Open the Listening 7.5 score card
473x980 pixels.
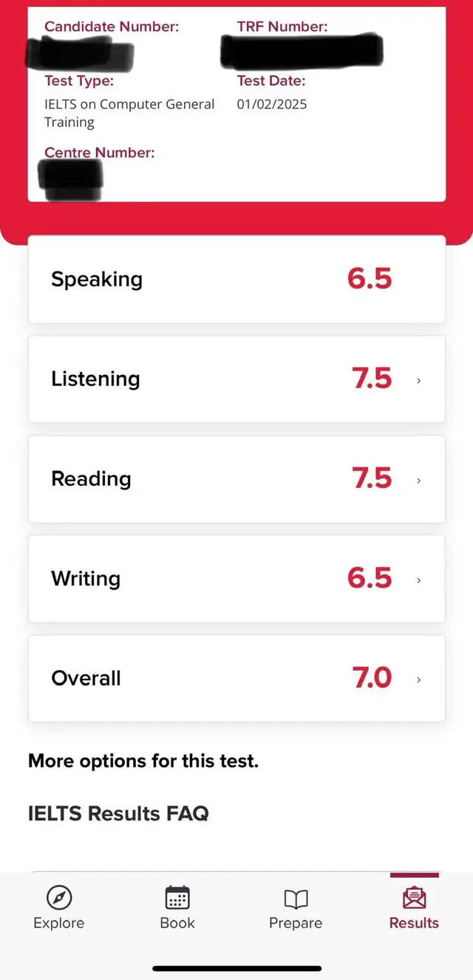(x=236, y=379)
